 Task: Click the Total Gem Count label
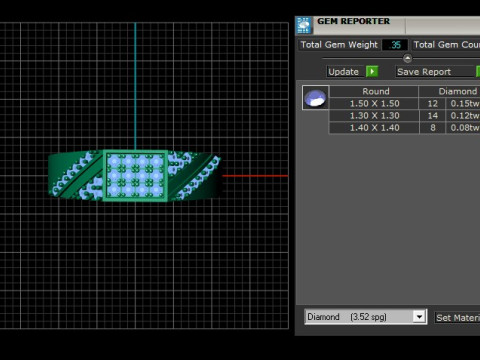click(446, 45)
